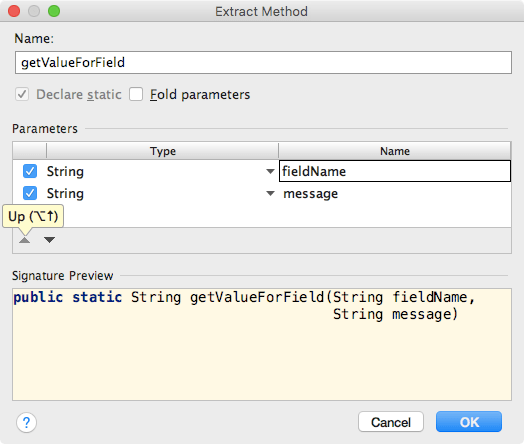Confirm extraction with the OK button
The height and width of the screenshot is (444, 524).
(469, 422)
